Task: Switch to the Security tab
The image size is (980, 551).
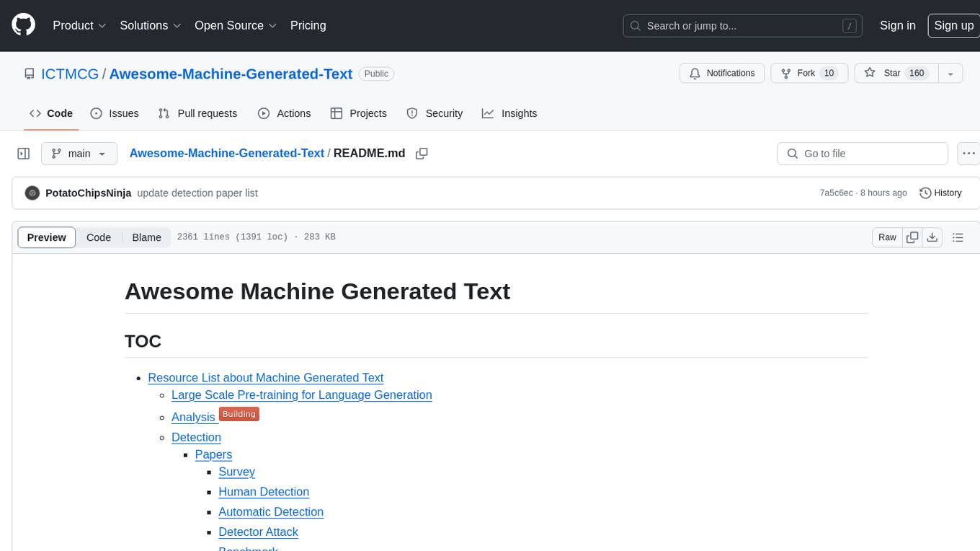Action: 435,113
